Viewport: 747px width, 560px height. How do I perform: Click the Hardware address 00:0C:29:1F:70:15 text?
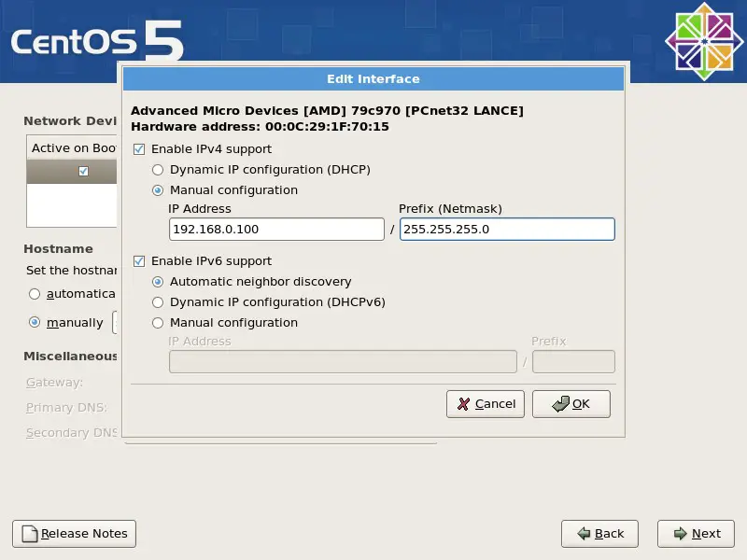tap(261, 127)
